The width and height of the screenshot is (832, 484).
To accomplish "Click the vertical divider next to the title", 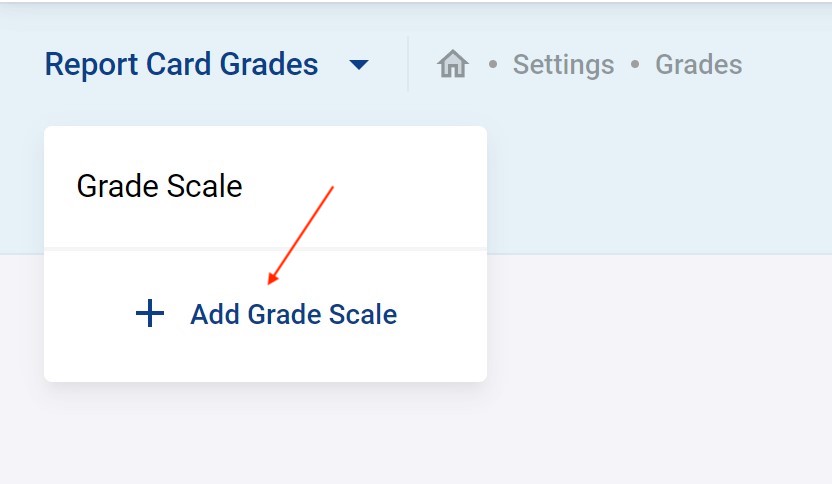I will pyautogui.click(x=408, y=65).
